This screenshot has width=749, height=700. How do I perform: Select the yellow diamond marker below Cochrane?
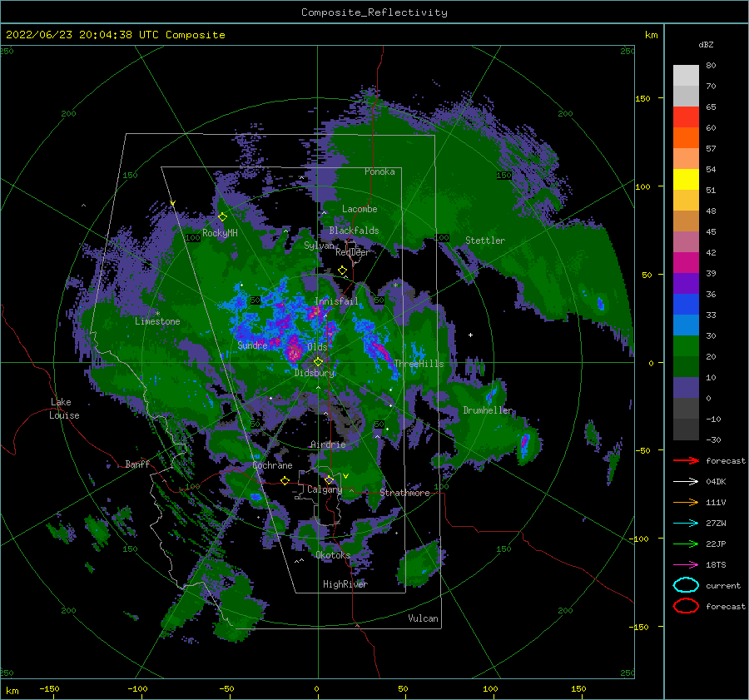pos(285,480)
